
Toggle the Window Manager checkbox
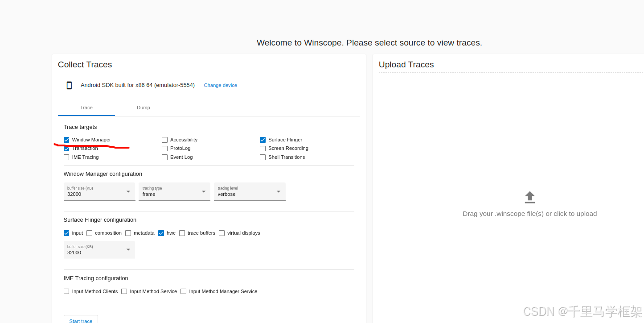coord(66,140)
